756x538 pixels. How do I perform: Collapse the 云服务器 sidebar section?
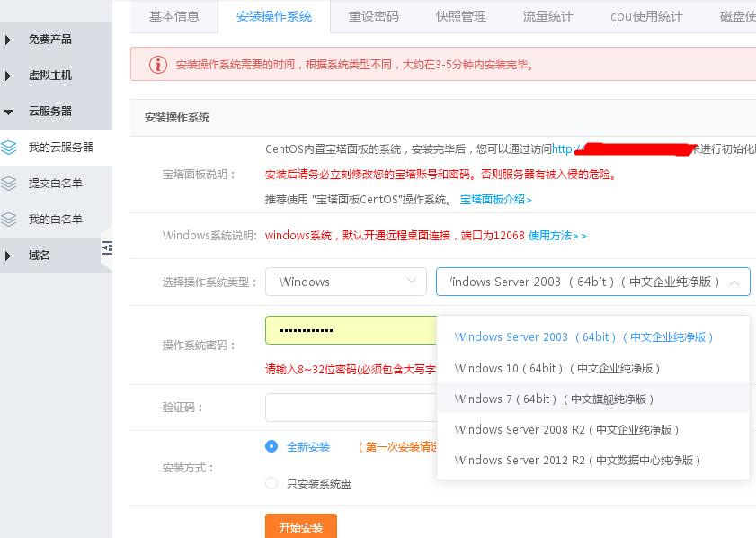[x=56, y=111]
